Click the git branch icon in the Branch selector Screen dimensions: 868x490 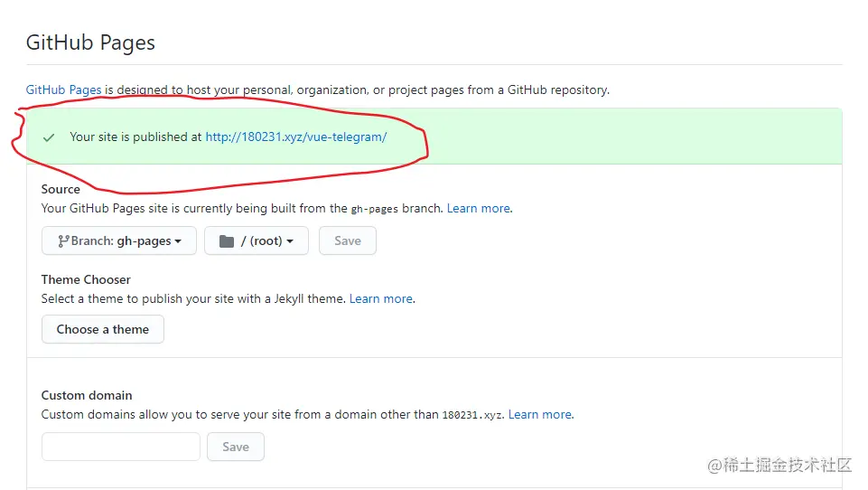point(63,241)
